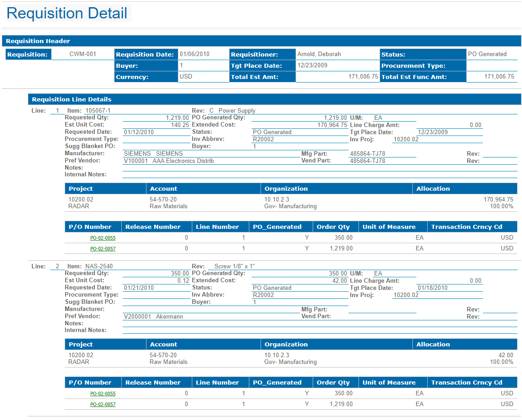Click the Requisition Date value 01/06/2010
Image resolution: width=522 pixels, height=420 pixels.
195,54
